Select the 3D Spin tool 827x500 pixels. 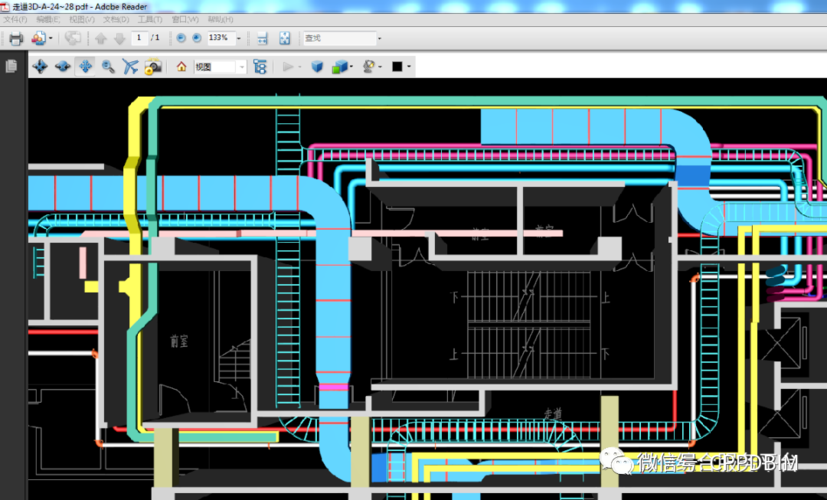pos(62,67)
